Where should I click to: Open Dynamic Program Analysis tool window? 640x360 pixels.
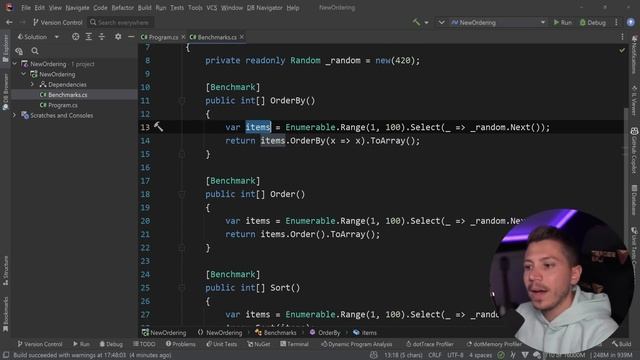pos(356,344)
